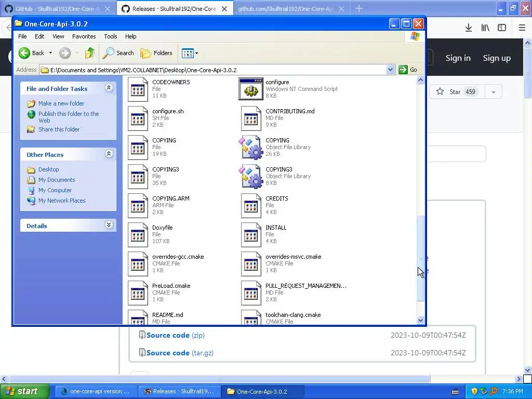
Task: Expand the Address bar dropdown
Action: click(390, 70)
